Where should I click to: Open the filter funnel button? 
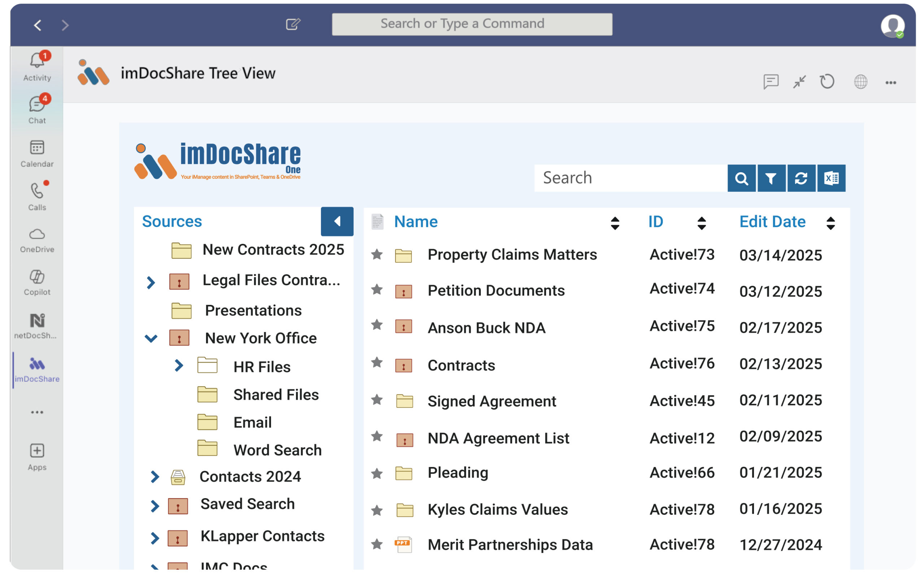[771, 178]
